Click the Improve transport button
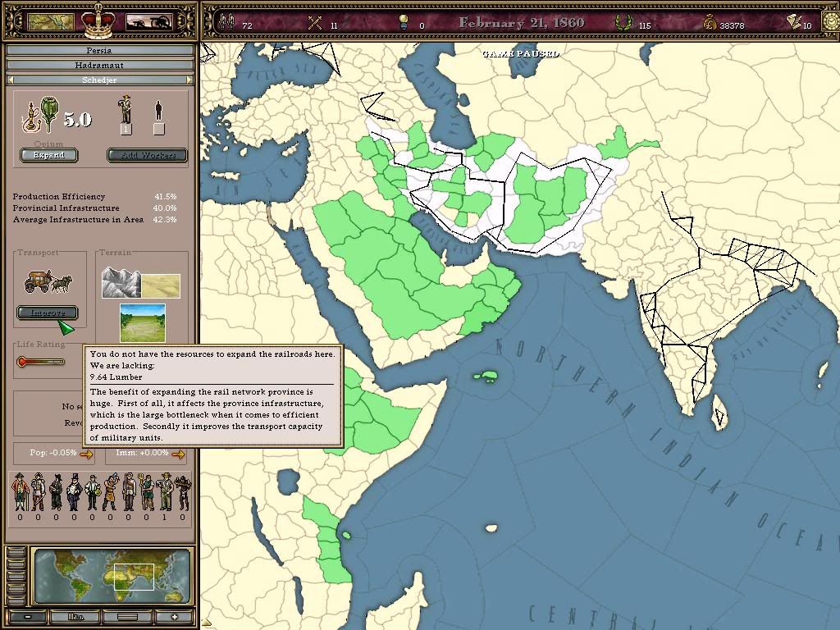This screenshot has width=840, height=630. coord(48,313)
